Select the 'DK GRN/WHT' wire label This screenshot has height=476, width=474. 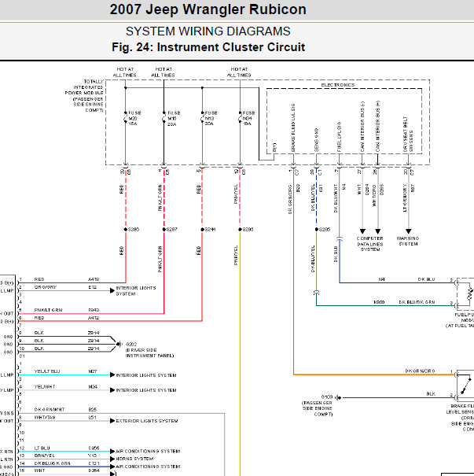pyautogui.click(x=49, y=410)
